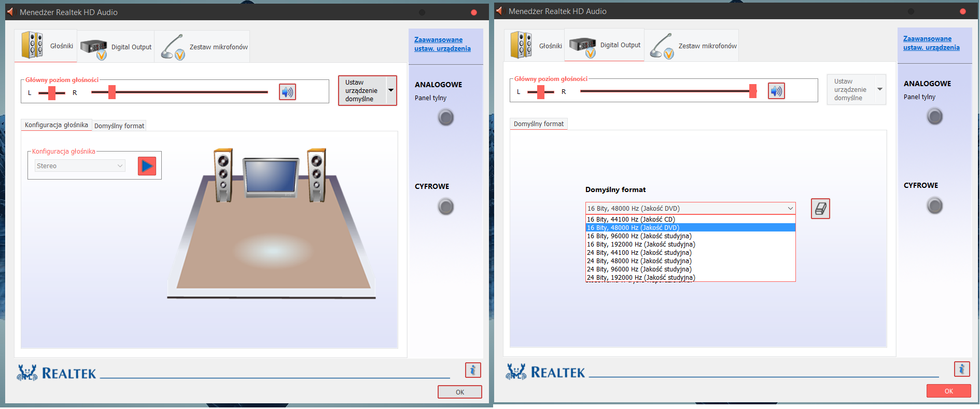This screenshot has width=980, height=409.
Task: Click Ustaw urządzenie domyślne in left window
Action: (x=362, y=91)
